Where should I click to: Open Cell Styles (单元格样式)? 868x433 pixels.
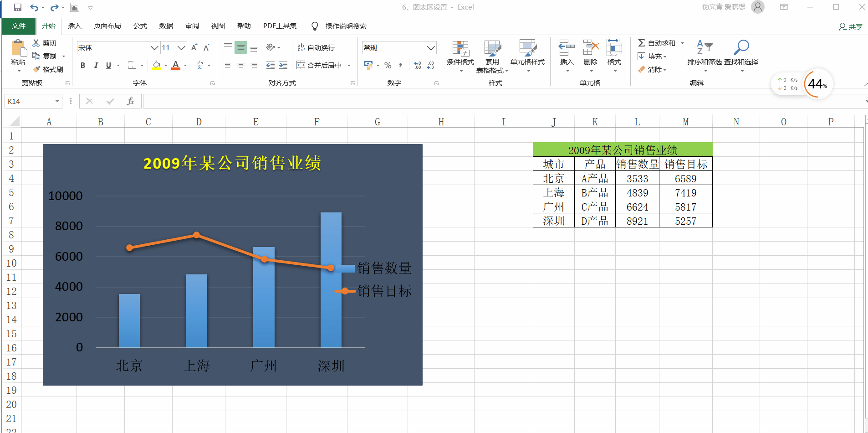coord(527,57)
